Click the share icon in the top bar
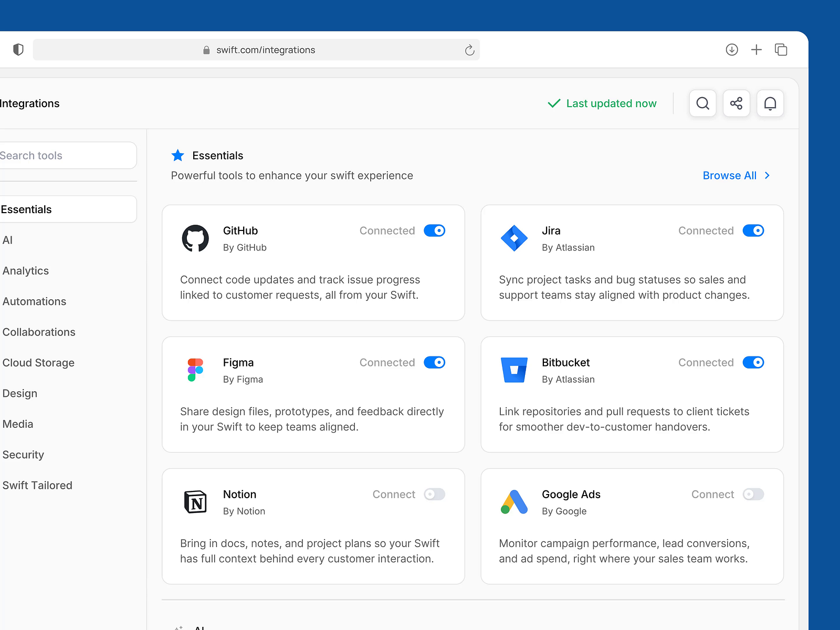This screenshot has width=840, height=630. [x=737, y=103]
